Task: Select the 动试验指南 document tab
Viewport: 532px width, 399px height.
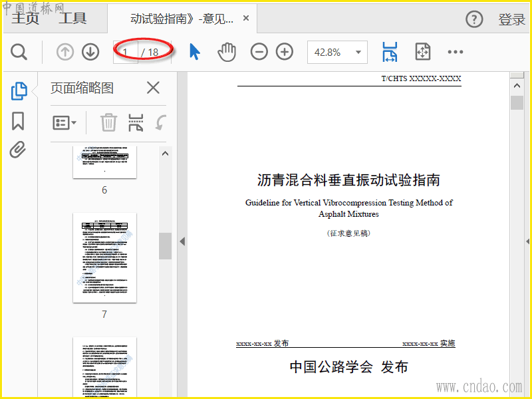Action: [182, 19]
